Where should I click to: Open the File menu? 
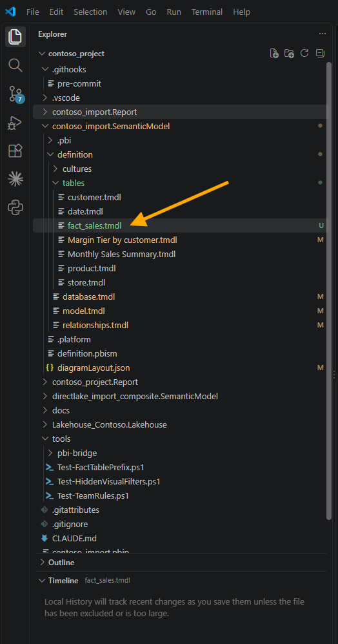coord(32,12)
